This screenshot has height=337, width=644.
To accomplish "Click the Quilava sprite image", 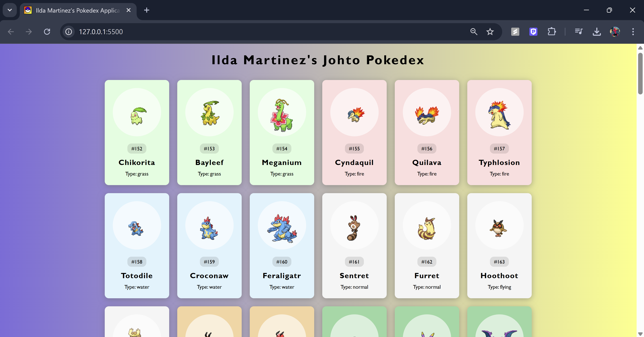I will 427,115.
